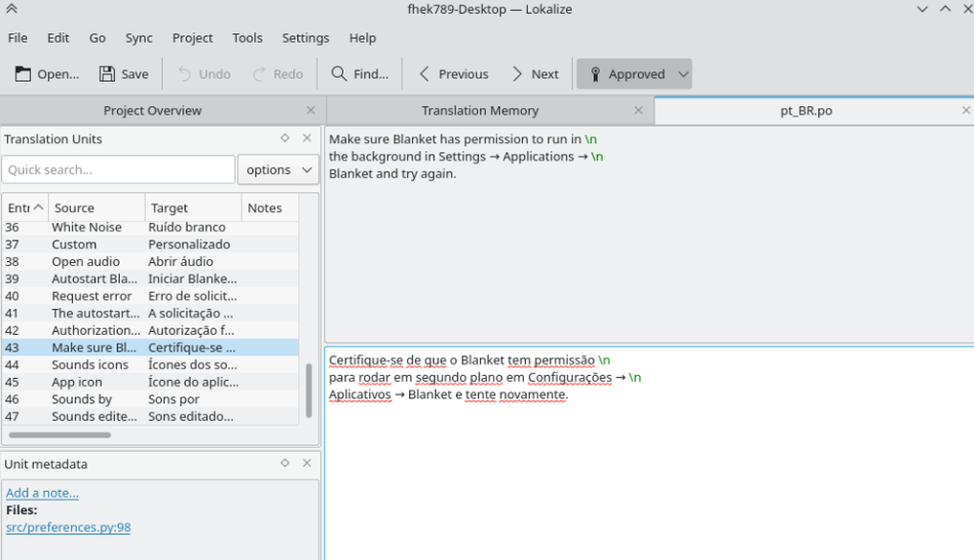This screenshot has width=974, height=560.
Task: Select entry 42 Authorization row
Action: 150,330
